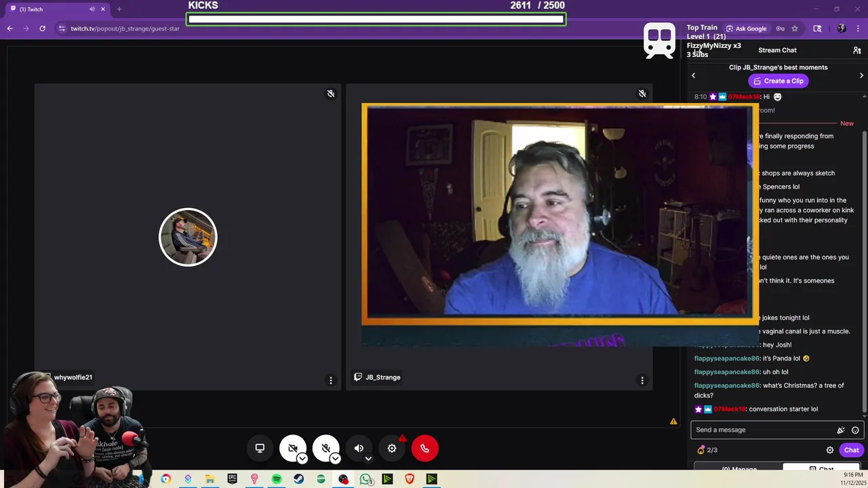Click JB_Strange name label

click(x=382, y=378)
